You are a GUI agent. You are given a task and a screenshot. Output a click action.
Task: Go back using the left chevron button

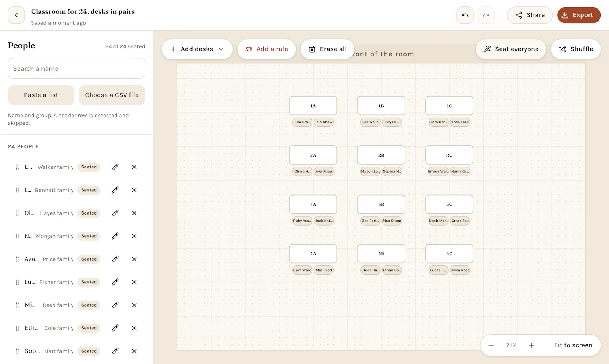click(x=16, y=15)
